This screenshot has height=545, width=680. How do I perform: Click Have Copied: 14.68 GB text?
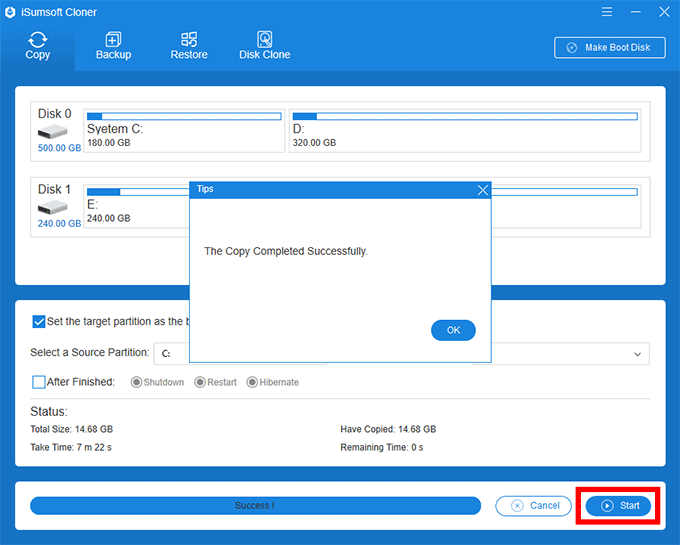click(388, 429)
